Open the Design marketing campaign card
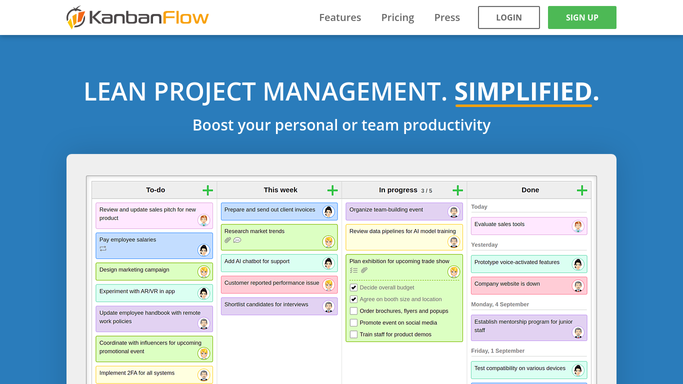This screenshot has height=384, width=683. click(x=154, y=272)
